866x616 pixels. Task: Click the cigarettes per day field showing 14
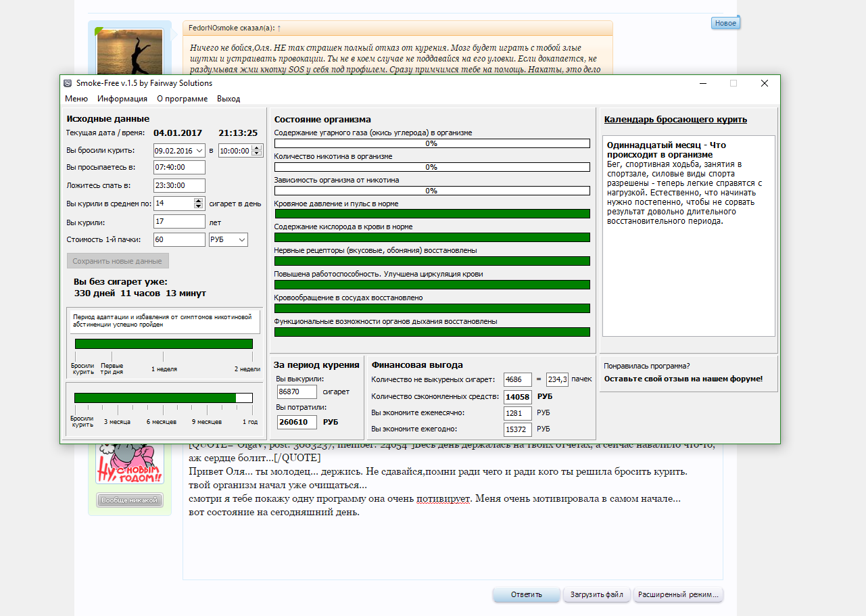tap(173, 203)
